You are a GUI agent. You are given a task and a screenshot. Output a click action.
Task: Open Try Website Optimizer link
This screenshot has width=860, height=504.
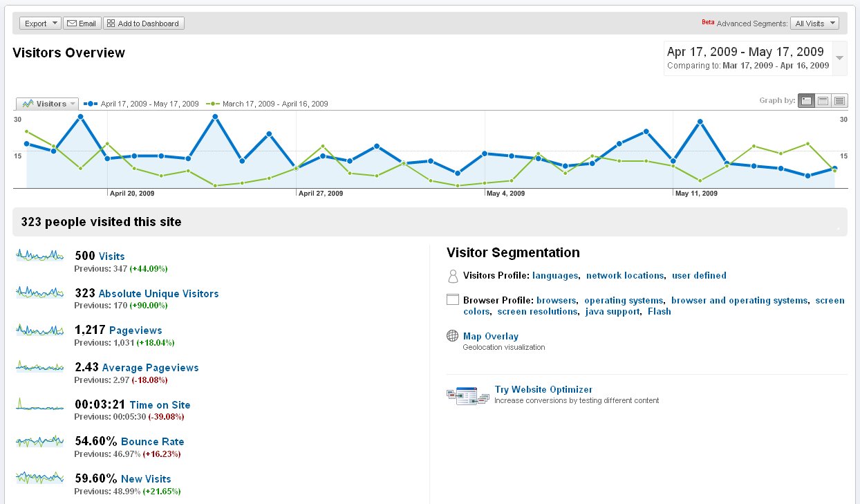pyautogui.click(x=543, y=390)
